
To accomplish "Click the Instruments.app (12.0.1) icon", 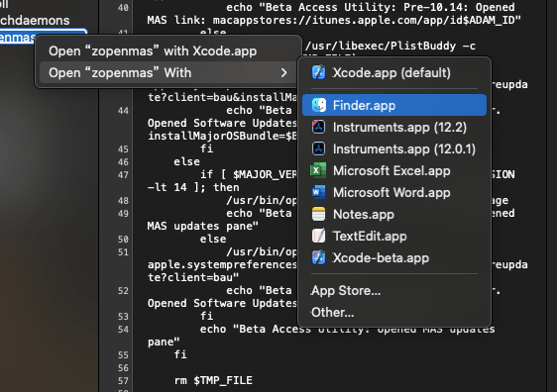I will (x=319, y=148).
